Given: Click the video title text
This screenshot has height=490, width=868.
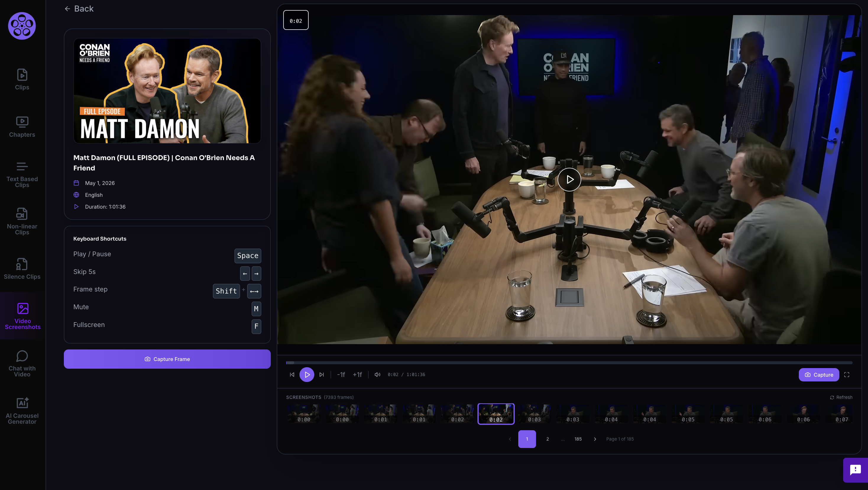Looking at the screenshot, I should coord(164,162).
